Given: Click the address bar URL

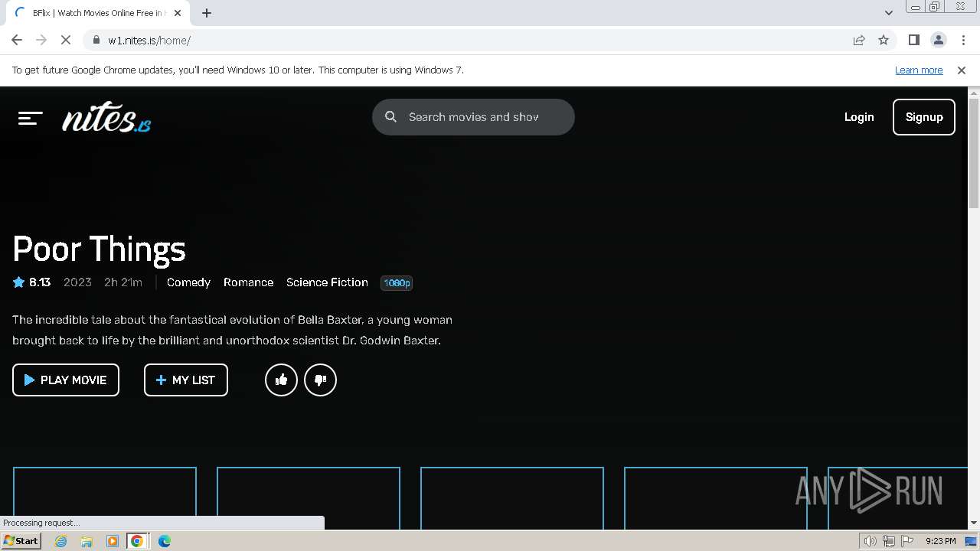Looking at the screenshot, I should [149, 41].
